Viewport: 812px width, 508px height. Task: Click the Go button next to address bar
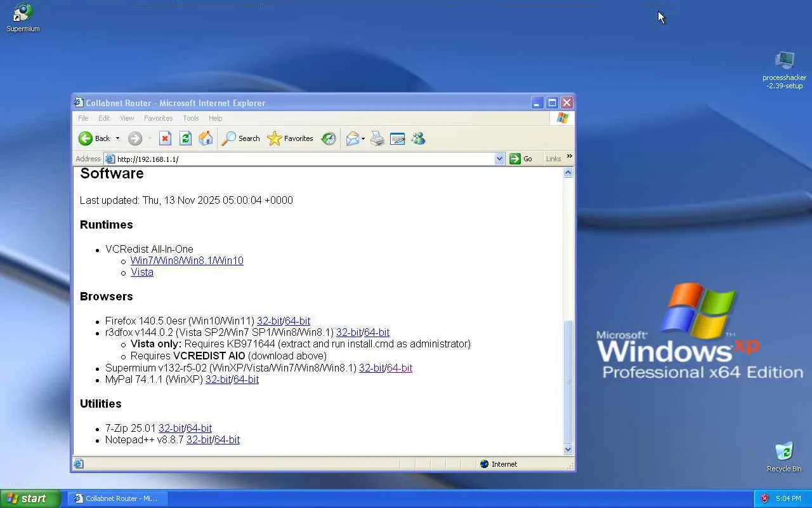tap(521, 159)
